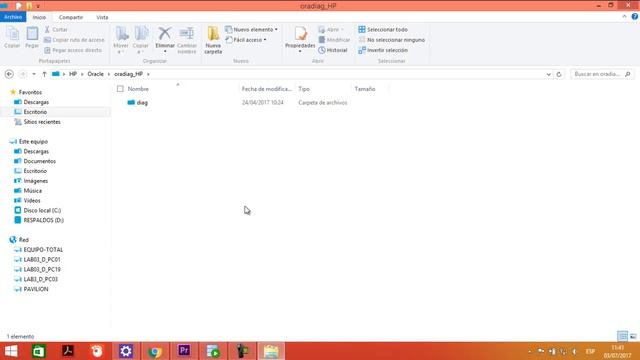Click Invertir selección
The image size is (640, 360).
click(383, 50)
